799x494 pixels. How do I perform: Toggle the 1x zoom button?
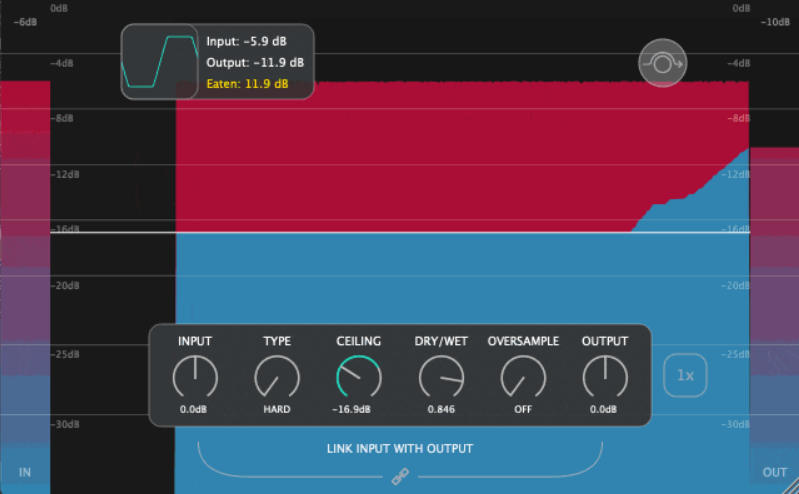point(685,376)
